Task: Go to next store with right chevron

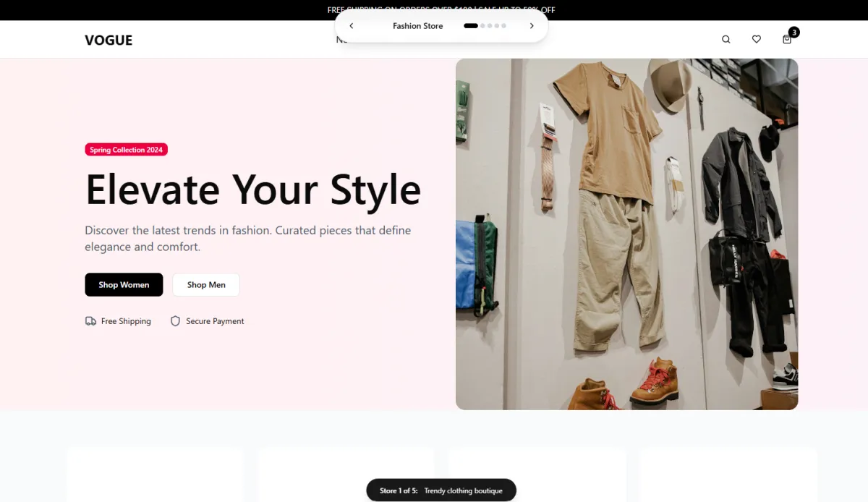Action: tap(532, 26)
